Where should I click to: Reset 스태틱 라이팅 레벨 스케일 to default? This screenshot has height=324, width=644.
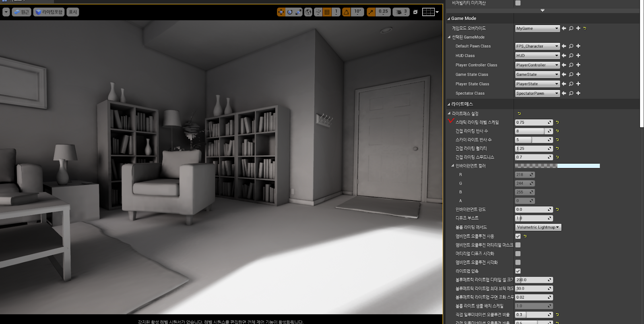[557, 122]
